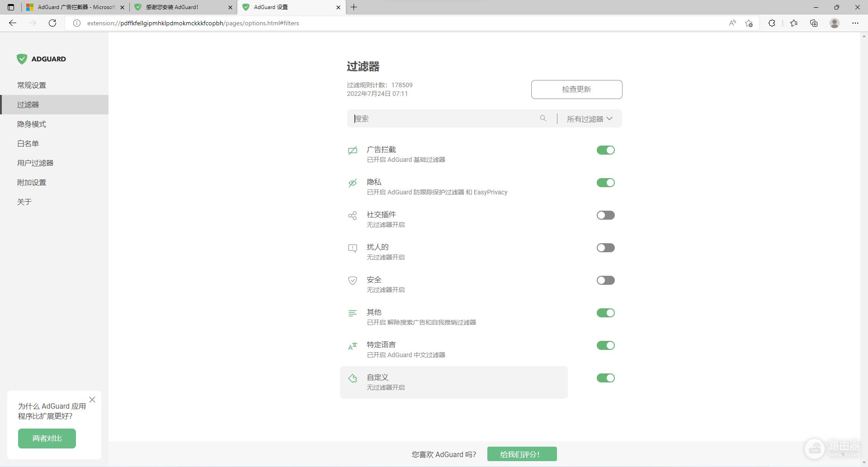Viewport: 868px width, 467px height.
Task: Click the custom filters tag icon
Action: 353,378
